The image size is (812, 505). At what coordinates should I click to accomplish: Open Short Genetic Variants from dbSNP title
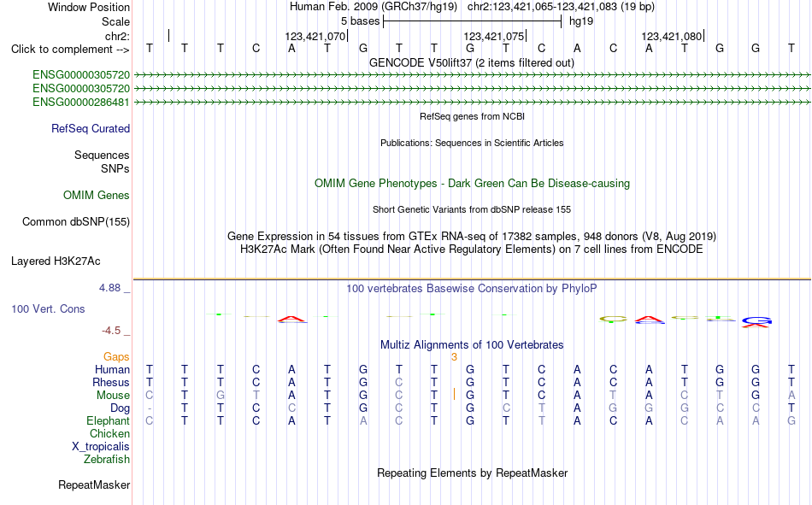tap(472, 209)
